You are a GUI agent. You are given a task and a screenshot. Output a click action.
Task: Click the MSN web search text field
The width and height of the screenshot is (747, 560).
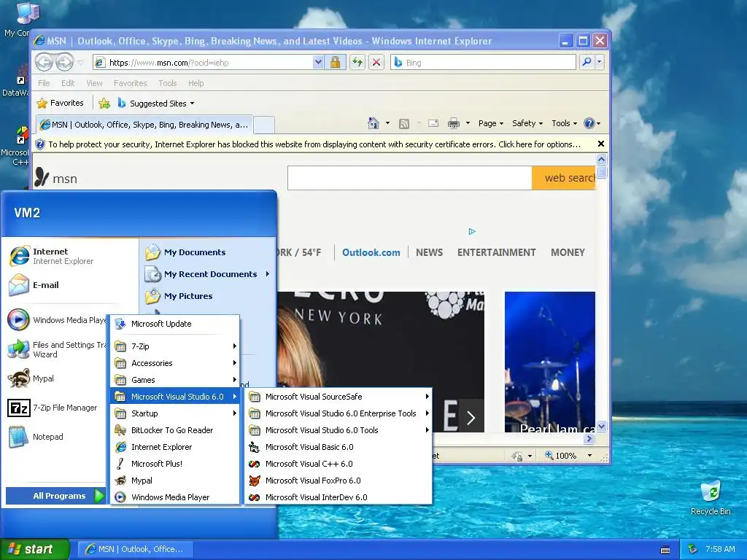410,178
